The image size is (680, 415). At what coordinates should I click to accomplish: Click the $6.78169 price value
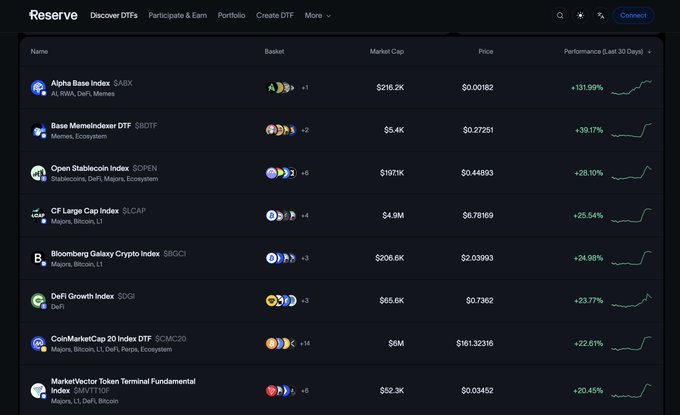[477, 216]
